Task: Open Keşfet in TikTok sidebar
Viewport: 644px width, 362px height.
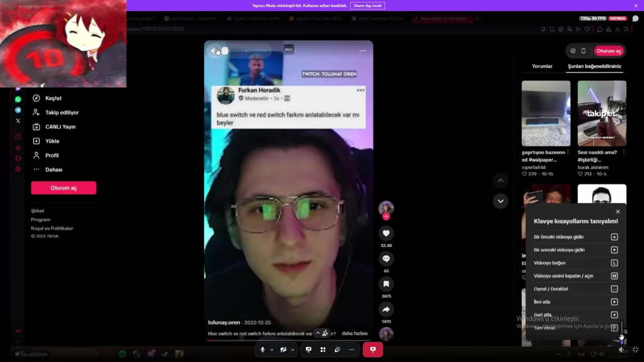Action: (x=47, y=98)
